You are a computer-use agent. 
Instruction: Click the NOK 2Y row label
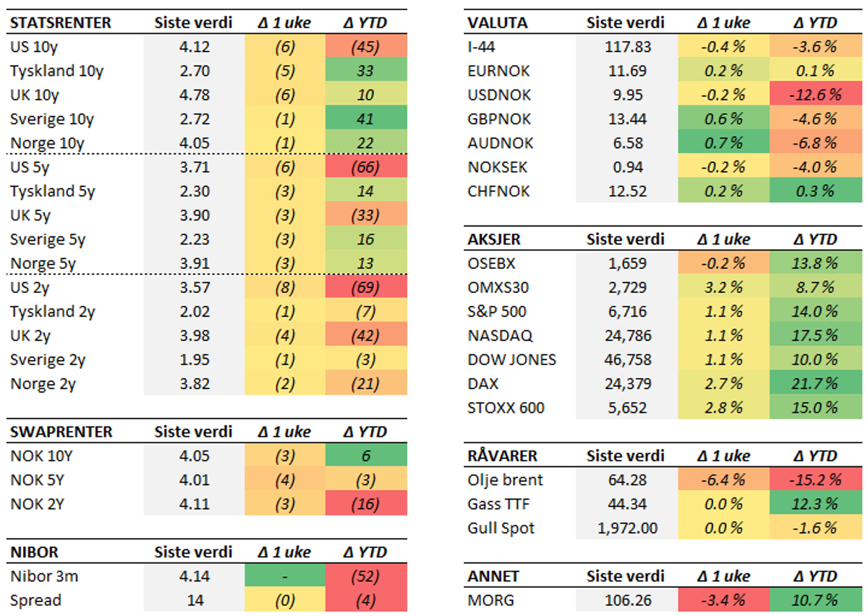pos(35,504)
